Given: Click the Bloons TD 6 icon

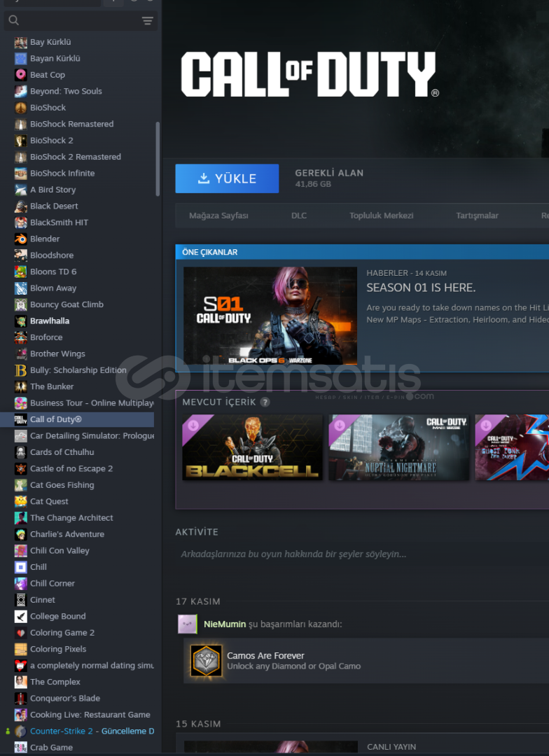Looking at the screenshot, I should [x=21, y=272].
